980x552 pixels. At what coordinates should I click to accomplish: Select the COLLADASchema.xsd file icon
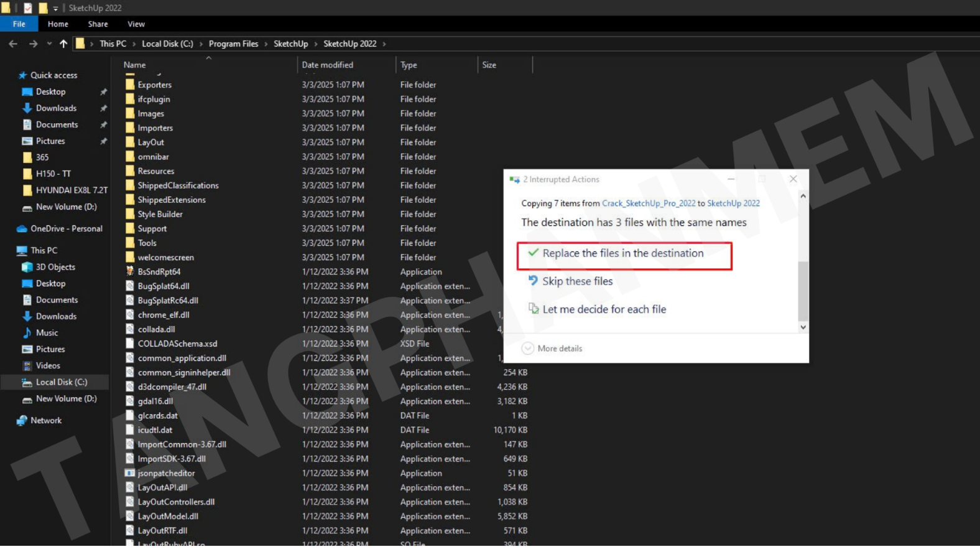pos(130,344)
